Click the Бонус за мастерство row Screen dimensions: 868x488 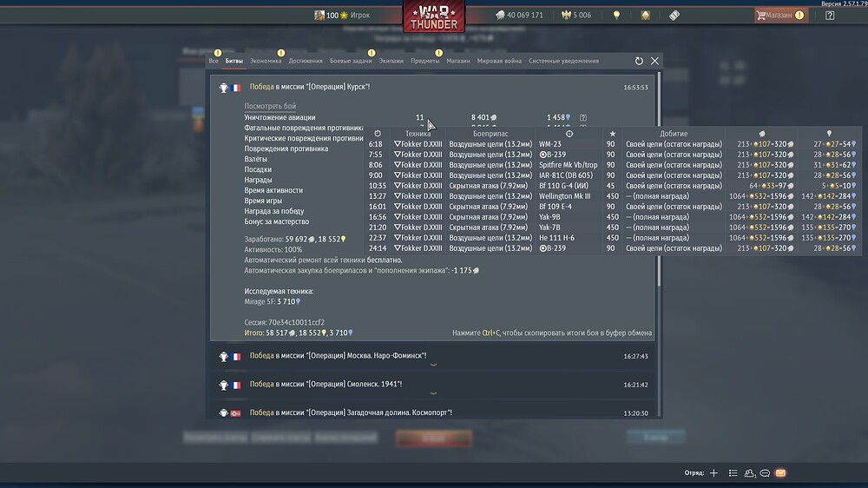277,221
